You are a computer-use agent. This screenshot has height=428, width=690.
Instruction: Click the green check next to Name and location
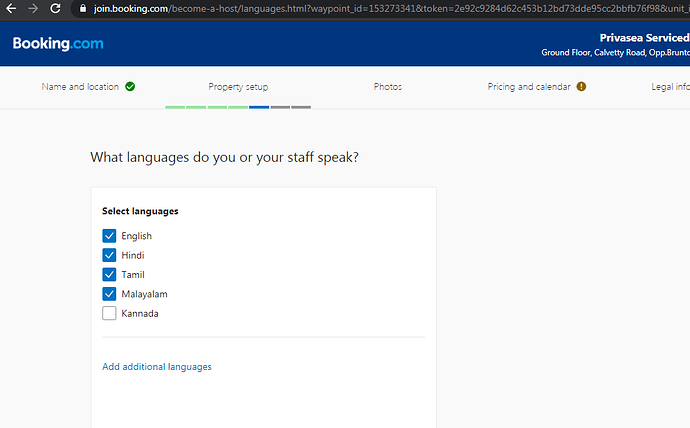[x=130, y=87]
